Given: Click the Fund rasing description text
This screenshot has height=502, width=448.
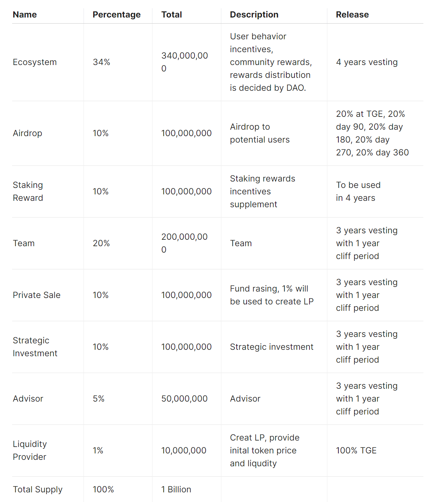Looking at the screenshot, I should tap(272, 295).
